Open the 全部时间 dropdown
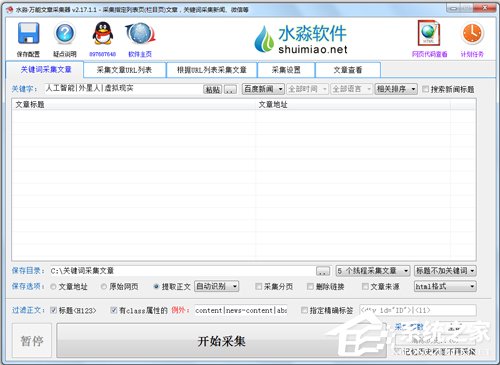 (307, 89)
